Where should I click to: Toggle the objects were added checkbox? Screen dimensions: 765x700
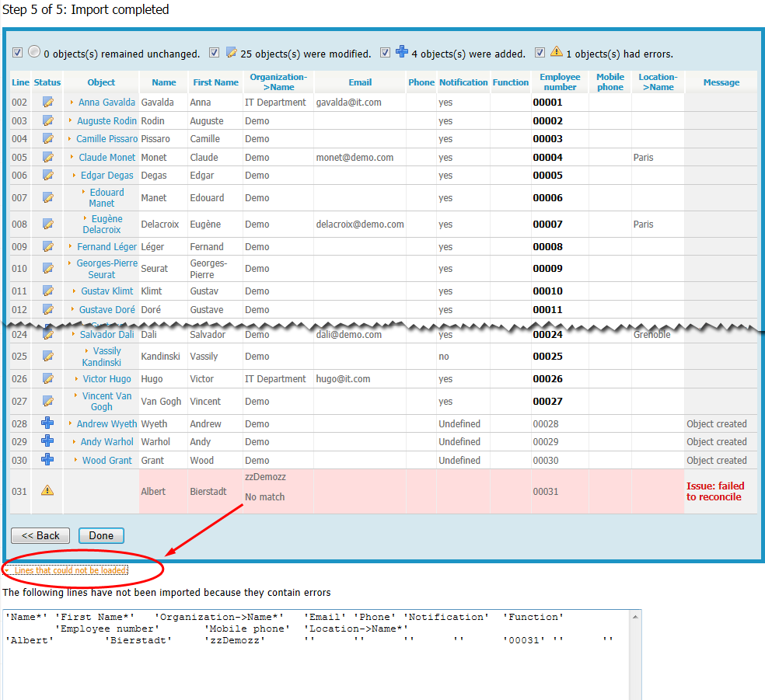click(x=385, y=53)
